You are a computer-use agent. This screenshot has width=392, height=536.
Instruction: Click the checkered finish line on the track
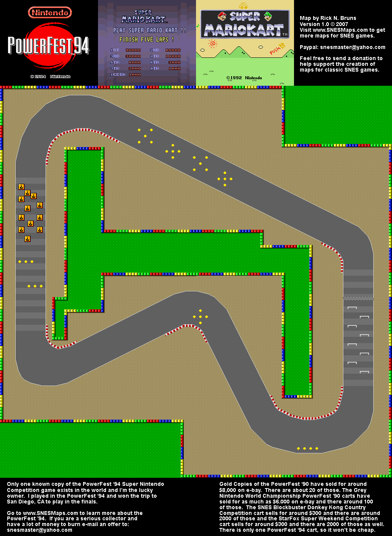click(x=358, y=298)
